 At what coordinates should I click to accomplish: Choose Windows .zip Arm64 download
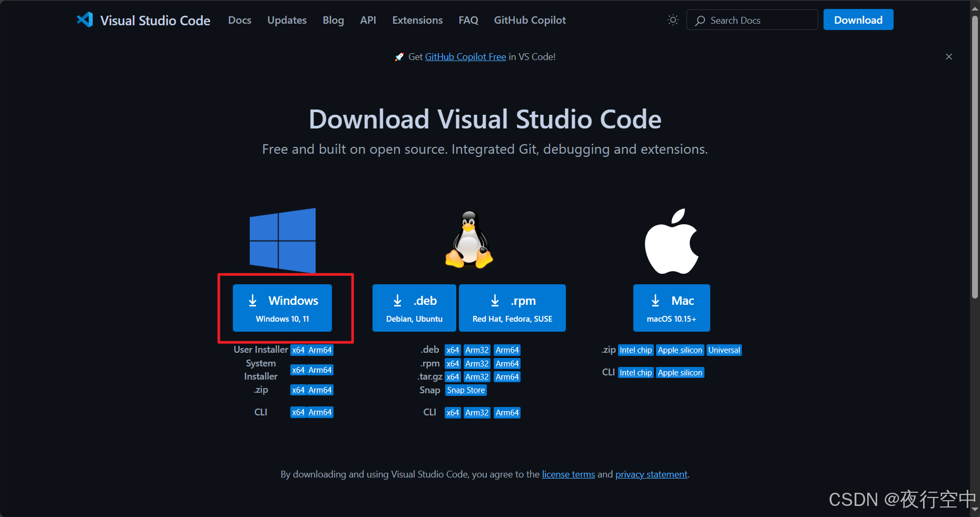pyautogui.click(x=320, y=390)
